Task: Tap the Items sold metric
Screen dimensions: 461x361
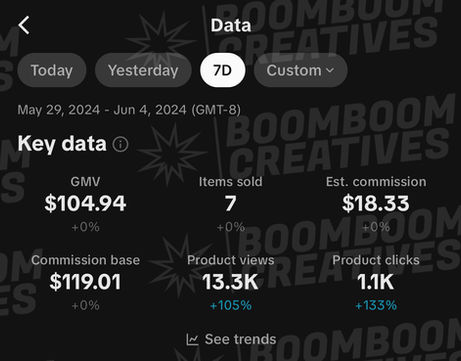Action: click(230, 204)
